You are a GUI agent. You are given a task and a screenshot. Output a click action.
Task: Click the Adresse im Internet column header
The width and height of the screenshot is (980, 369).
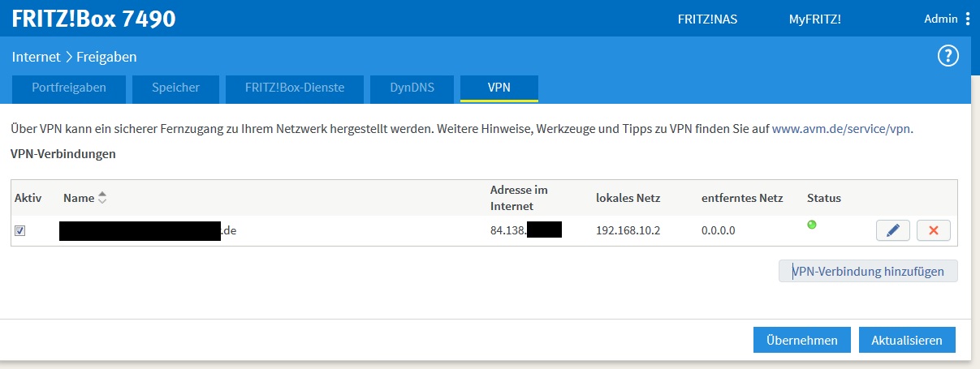click(x=519, y=198)
